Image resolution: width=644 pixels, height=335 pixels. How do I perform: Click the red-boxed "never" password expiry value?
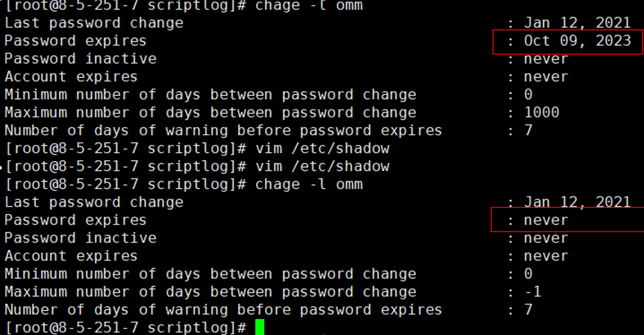[546, 220]
